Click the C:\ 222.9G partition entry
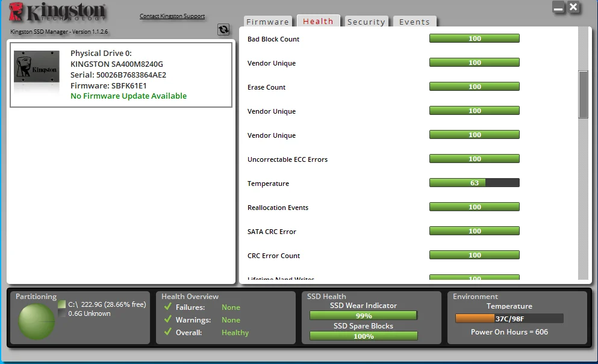The image size is (598, 364). click(x=107, y=304)
